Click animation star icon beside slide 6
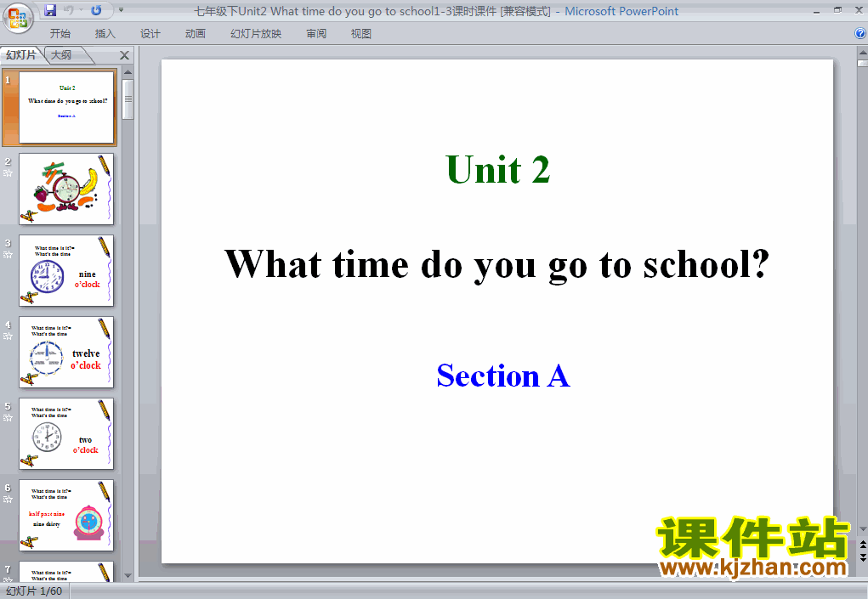 click(x=8, y=500)
